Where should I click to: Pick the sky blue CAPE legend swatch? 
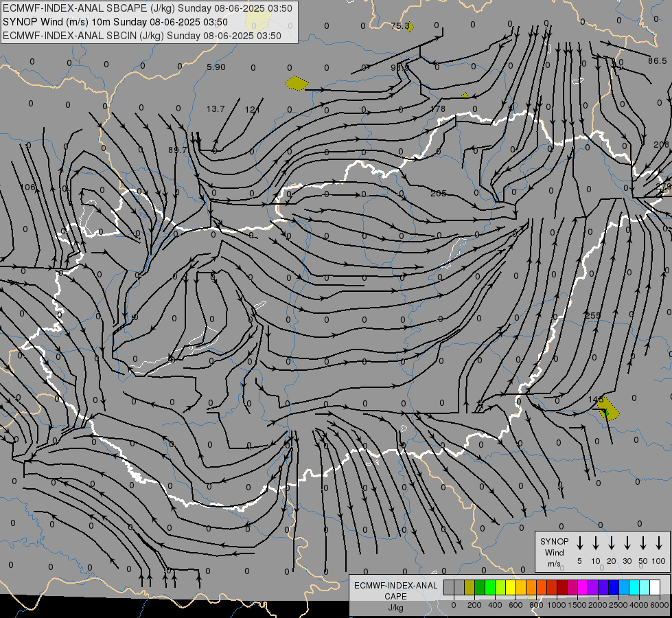coord(623,587)
